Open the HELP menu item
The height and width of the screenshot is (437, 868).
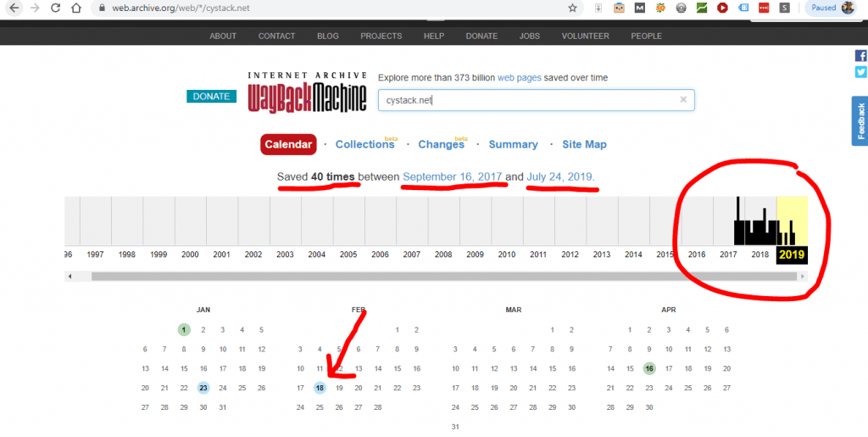tap(434, 36)
